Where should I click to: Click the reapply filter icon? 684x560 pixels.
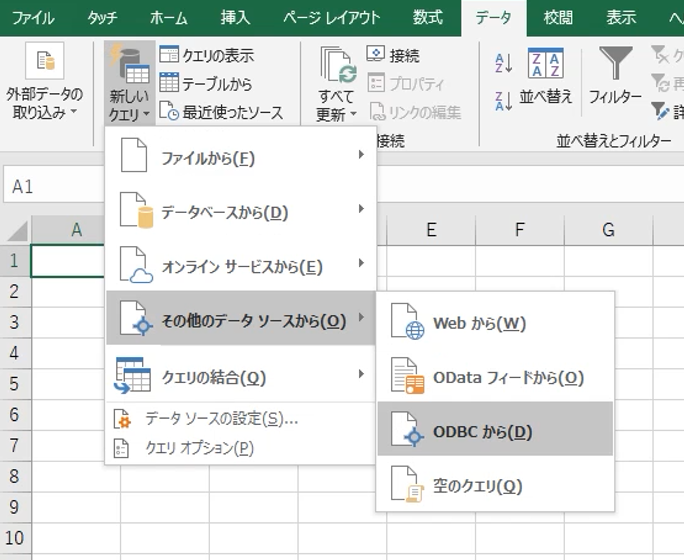click(660, 82)
